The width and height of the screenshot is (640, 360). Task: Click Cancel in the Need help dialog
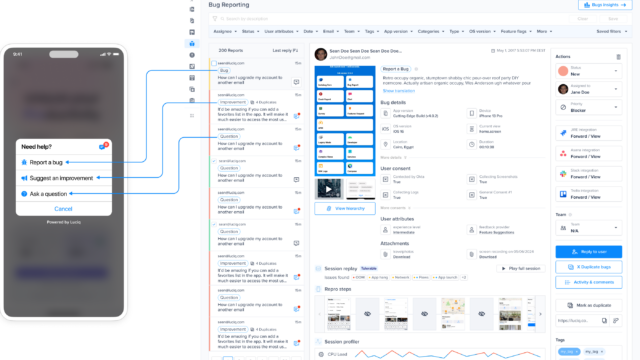[x=63, y=209]
